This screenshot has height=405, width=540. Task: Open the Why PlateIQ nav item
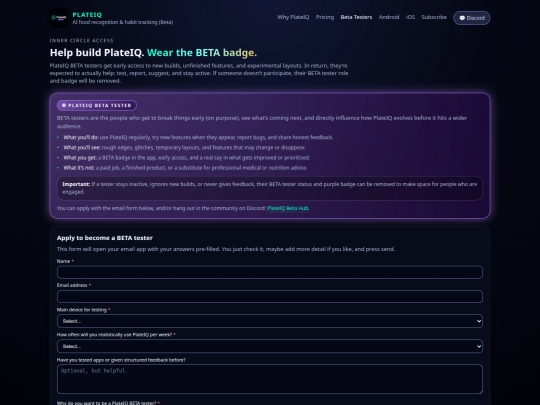tap(293, 17)
